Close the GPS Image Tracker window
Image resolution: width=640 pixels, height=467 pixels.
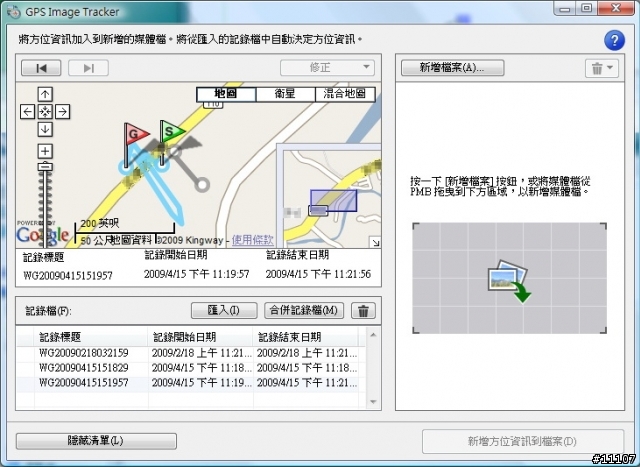616,9
